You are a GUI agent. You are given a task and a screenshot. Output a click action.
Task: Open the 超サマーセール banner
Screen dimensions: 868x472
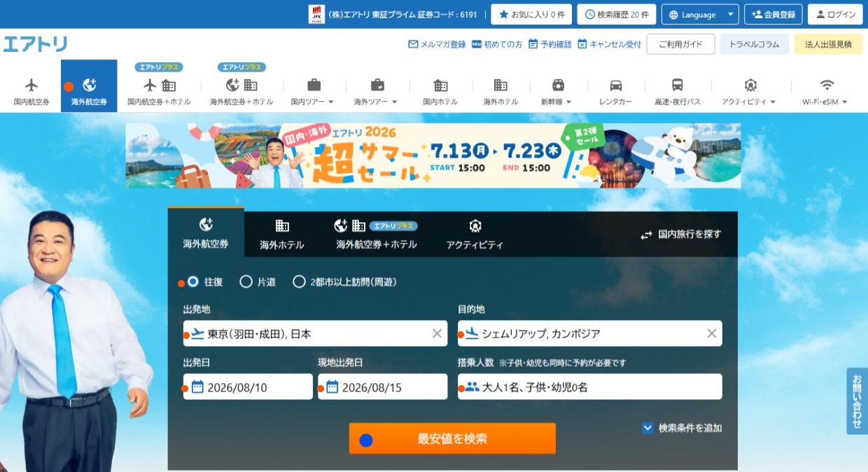tap(433, 155)
